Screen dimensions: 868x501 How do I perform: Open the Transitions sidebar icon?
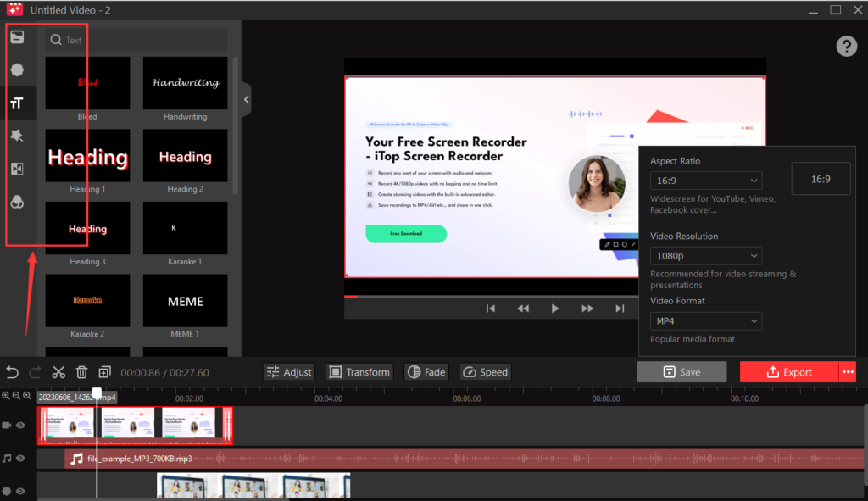point(17,169)
